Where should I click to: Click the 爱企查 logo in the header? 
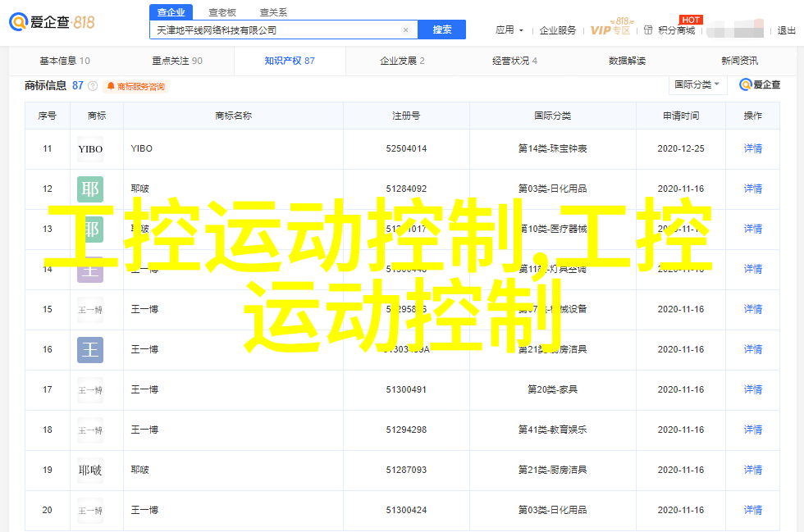coord(52,22)
